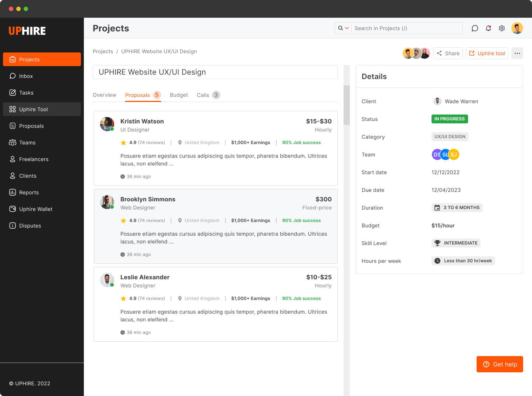Open the notifications bell
This screenshot has width=532, height=396.
tap(488, 28)
